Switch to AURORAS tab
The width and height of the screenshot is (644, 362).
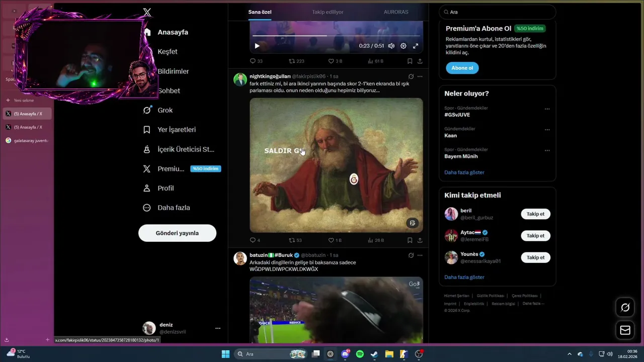(x=396, y=12)
